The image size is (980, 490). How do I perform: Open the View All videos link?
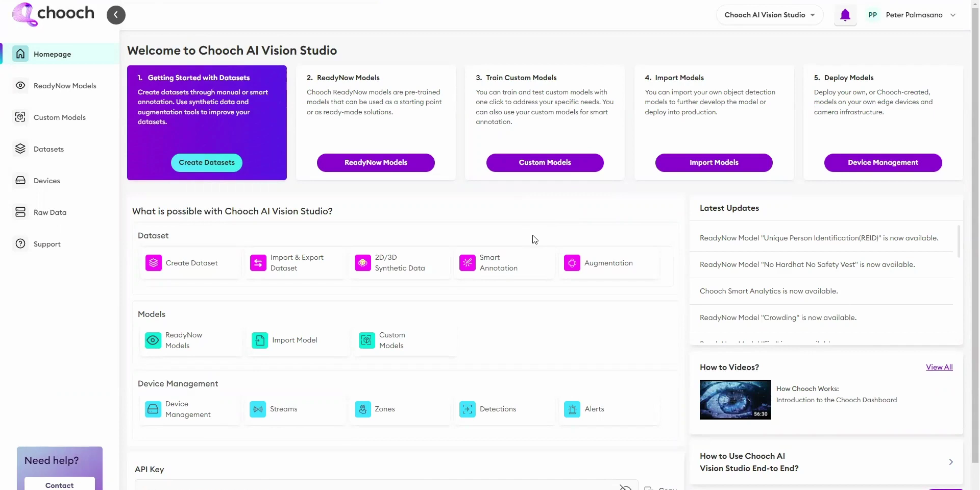[939, 367]
